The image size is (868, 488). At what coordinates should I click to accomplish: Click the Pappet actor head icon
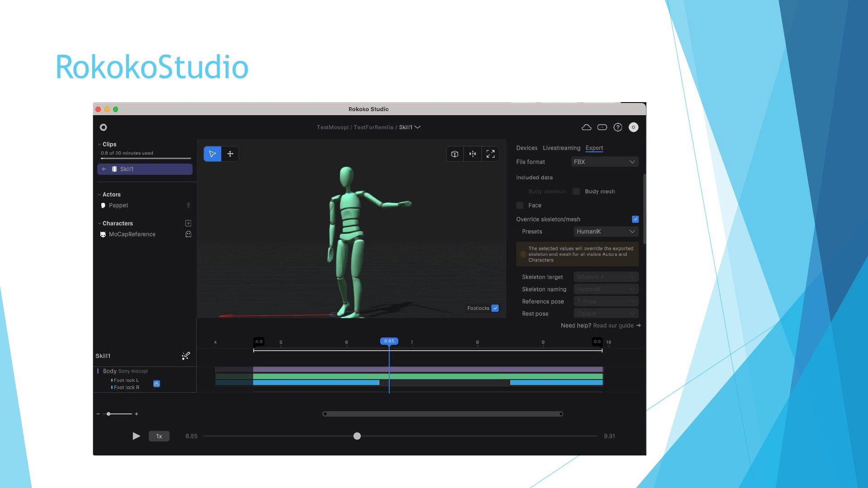103,206
